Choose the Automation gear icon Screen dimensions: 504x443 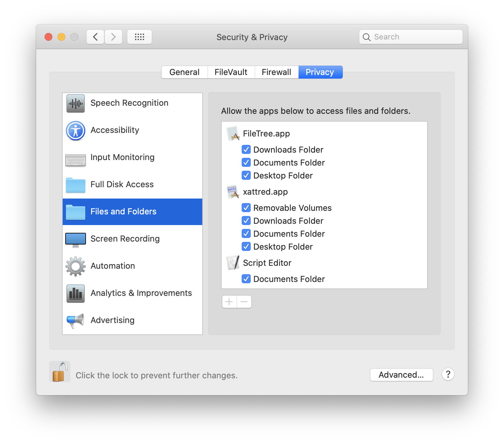(x=76, y=266)
